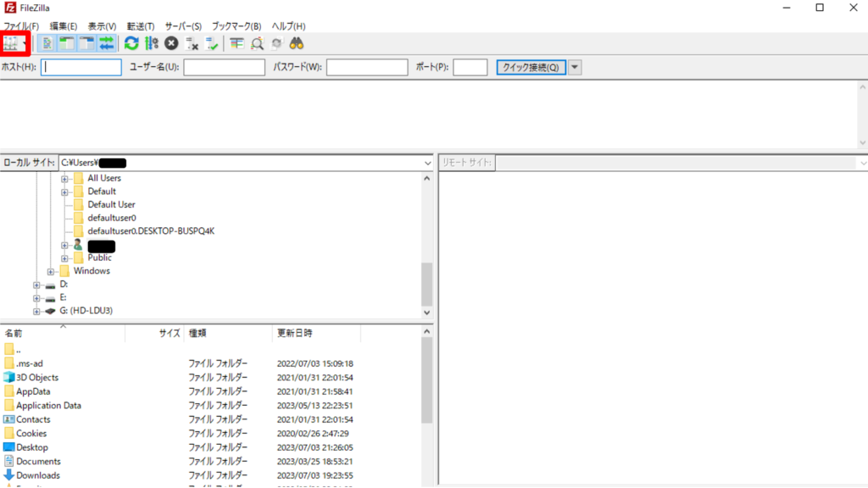Select defaultuser0.DESKTOP-BUSPQ4K tree folder
Image resolution: width=868 pixels, height=488 pixels.
pyautogui.click(x=151, y=230)
